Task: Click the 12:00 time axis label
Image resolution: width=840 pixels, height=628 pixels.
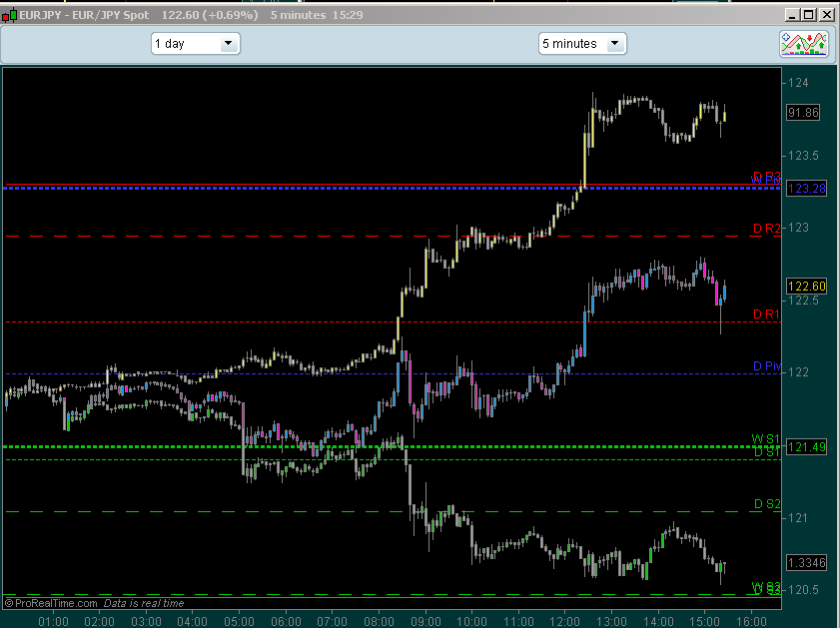Action: 564,622
